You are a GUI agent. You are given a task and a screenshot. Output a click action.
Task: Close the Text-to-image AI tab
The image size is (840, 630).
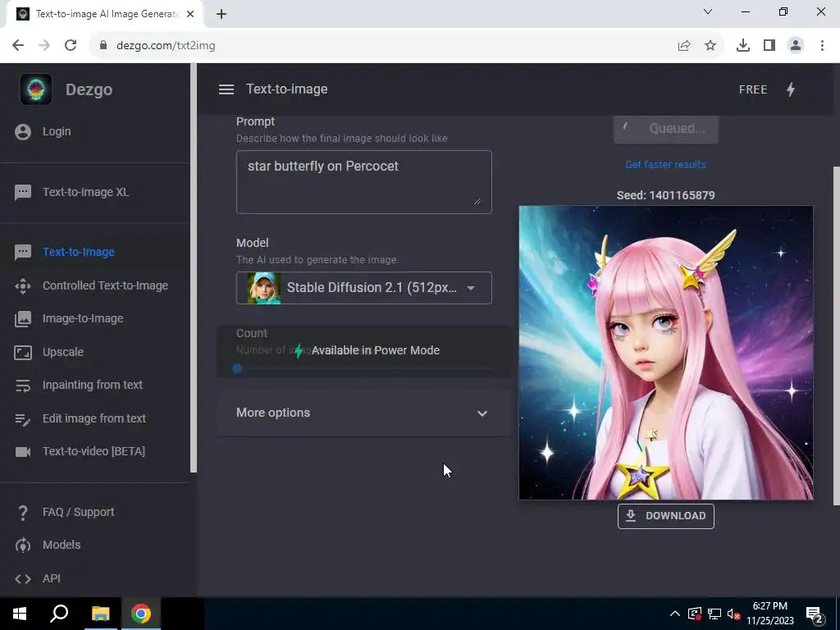point(190,14)
